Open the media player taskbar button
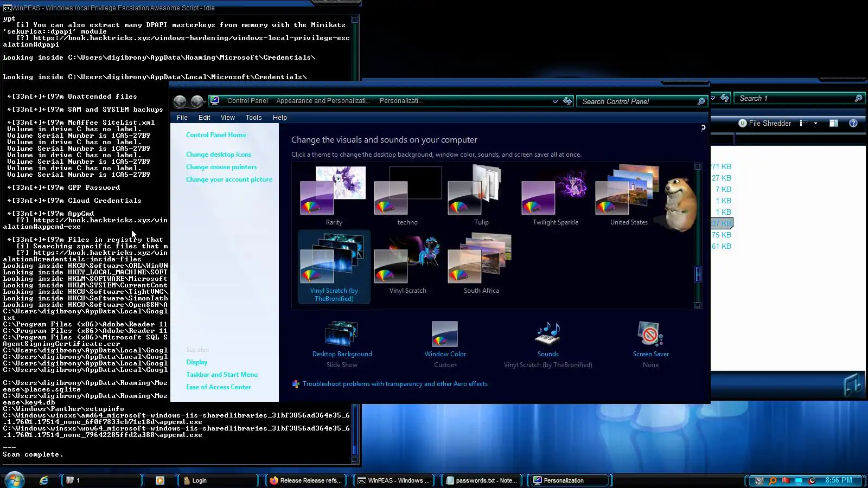Image resolution: width=868 pixels, height=488 pixels. pos(159,480)
